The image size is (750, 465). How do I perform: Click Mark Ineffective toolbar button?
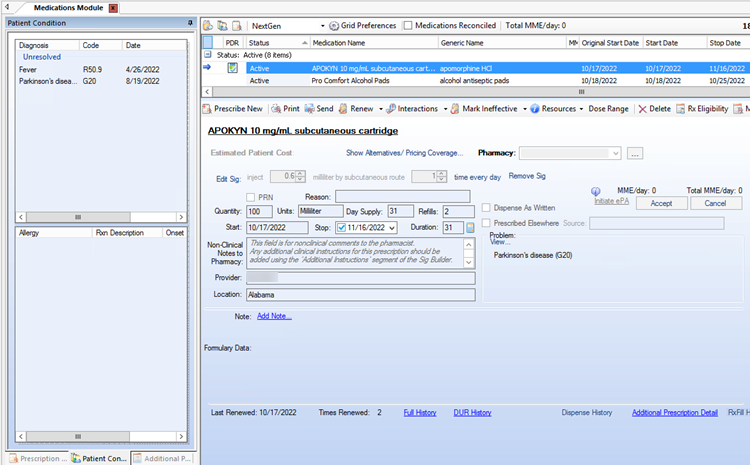[x=484, y=109]
